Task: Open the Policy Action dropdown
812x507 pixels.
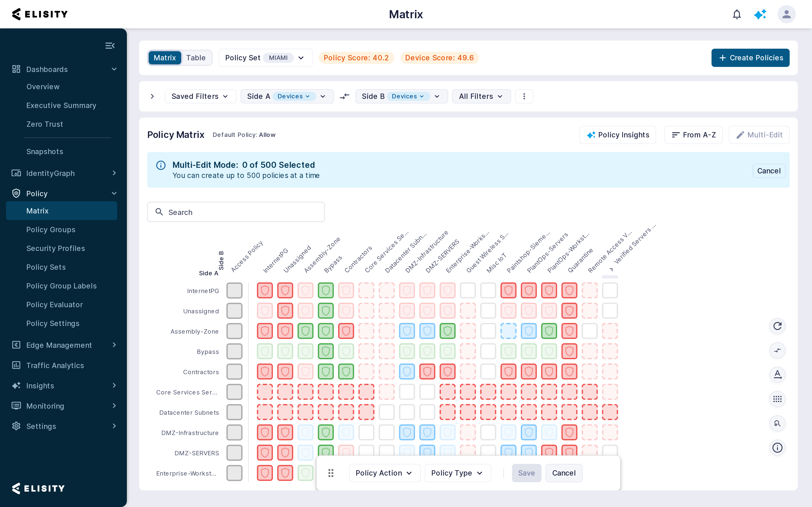Action: tap(384, 473)
